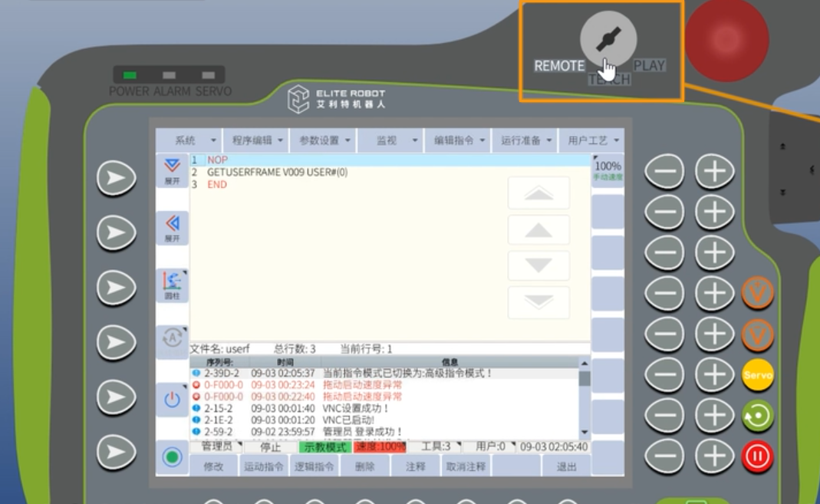Screen dimensions: 820x504
Task: Open the 100% 手动速度 manual speed setting
Action: [608, 170]
